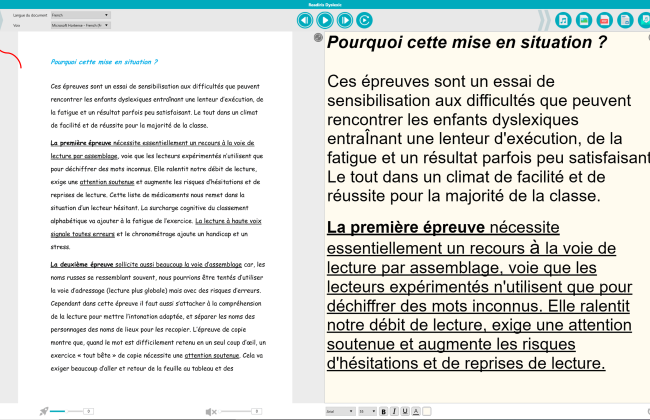Click the large italic title in right pane
Screen dimensions: 650x420
coord(467,42)
